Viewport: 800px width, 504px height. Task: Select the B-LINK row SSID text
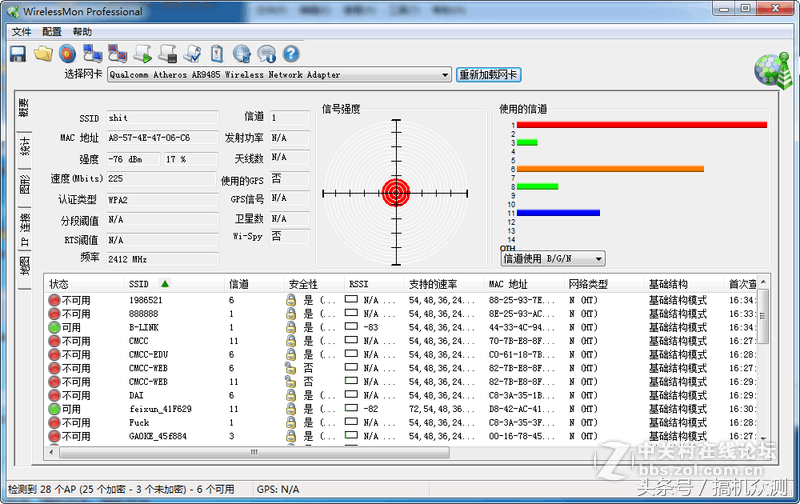pos(144,327)
